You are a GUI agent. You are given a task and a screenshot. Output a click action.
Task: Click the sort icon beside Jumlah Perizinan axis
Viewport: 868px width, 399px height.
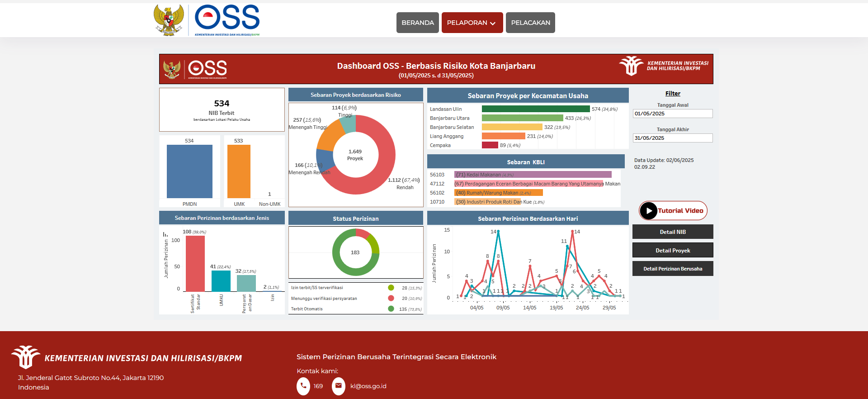pos(165,234)
